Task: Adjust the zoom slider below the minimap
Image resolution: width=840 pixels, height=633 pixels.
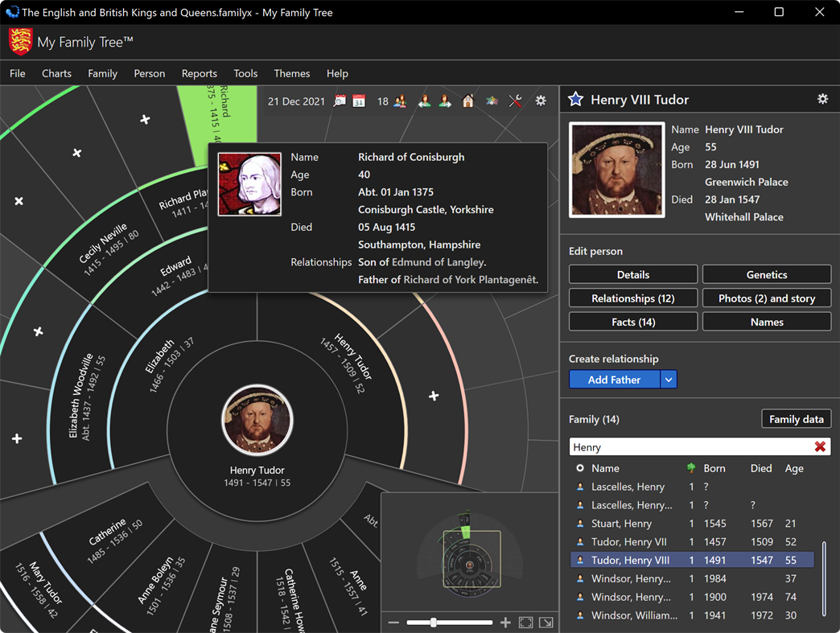Action: pyautogui.click(x=434, y=622)
